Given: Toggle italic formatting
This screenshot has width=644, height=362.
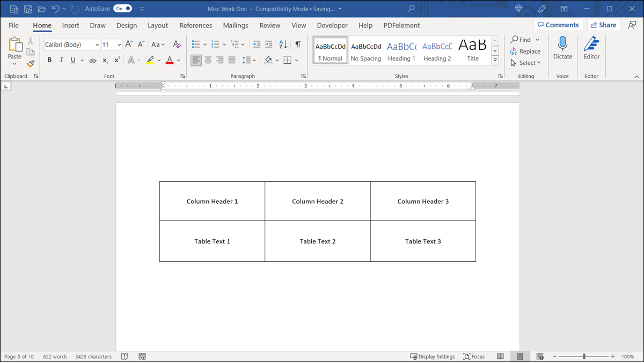Looking at the screenshot, I should point(61,60).
